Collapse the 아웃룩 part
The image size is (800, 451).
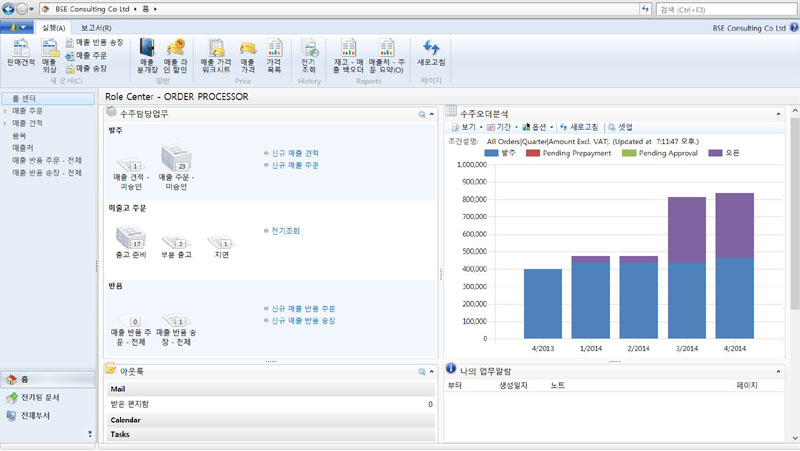point(432,372)
